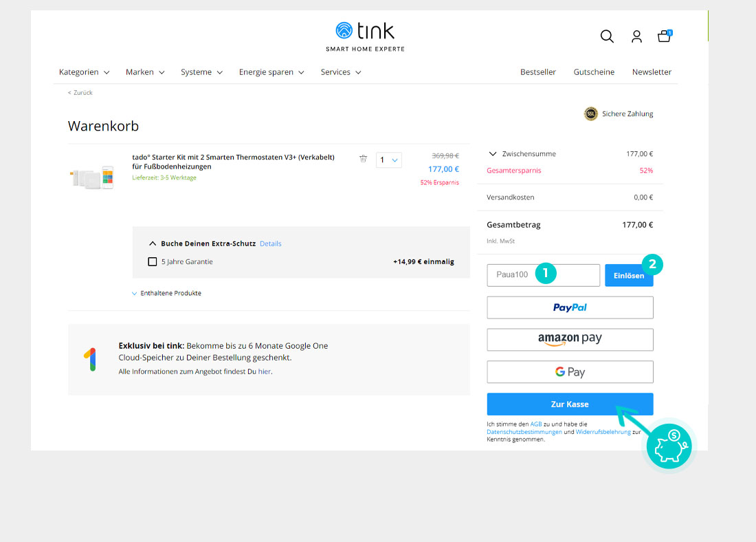Pay with Google Pay button
The width and height of the screenshot is (756, 542).
pos(570,371)
